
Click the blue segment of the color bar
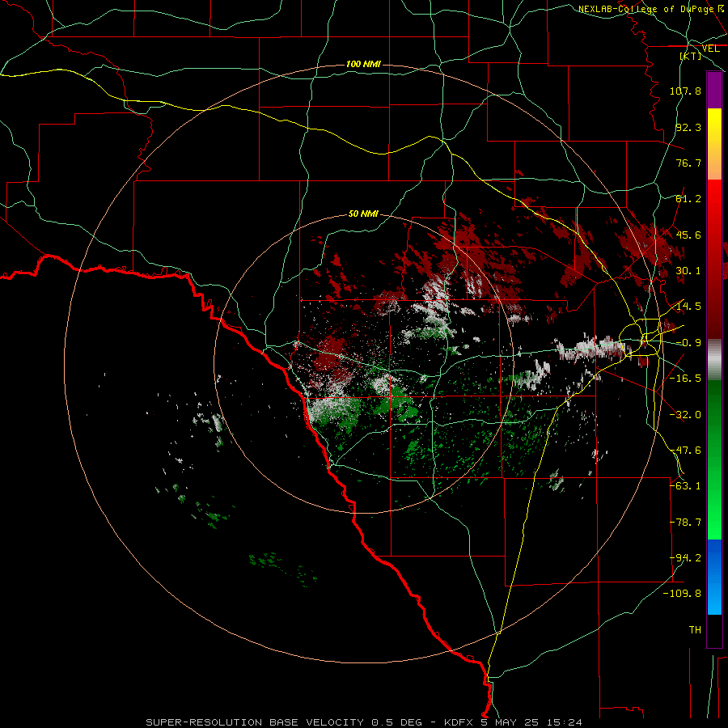[x=714, y=577]
